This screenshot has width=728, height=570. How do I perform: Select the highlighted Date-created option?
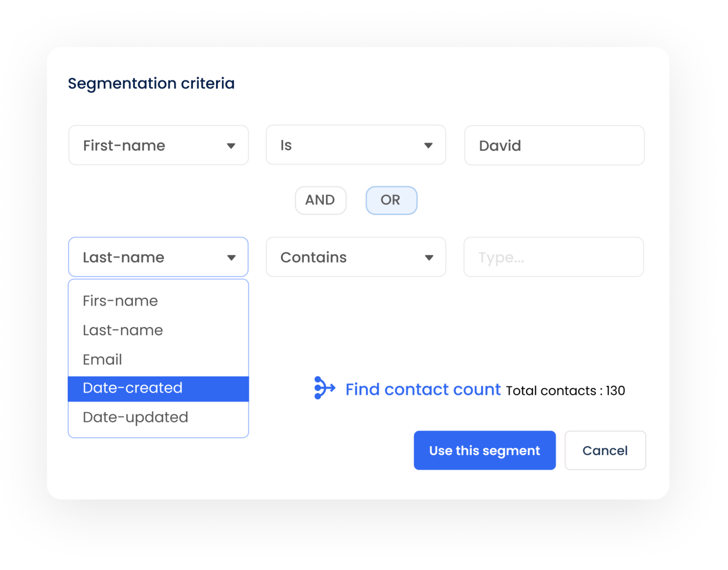click(x=132, y=388)
